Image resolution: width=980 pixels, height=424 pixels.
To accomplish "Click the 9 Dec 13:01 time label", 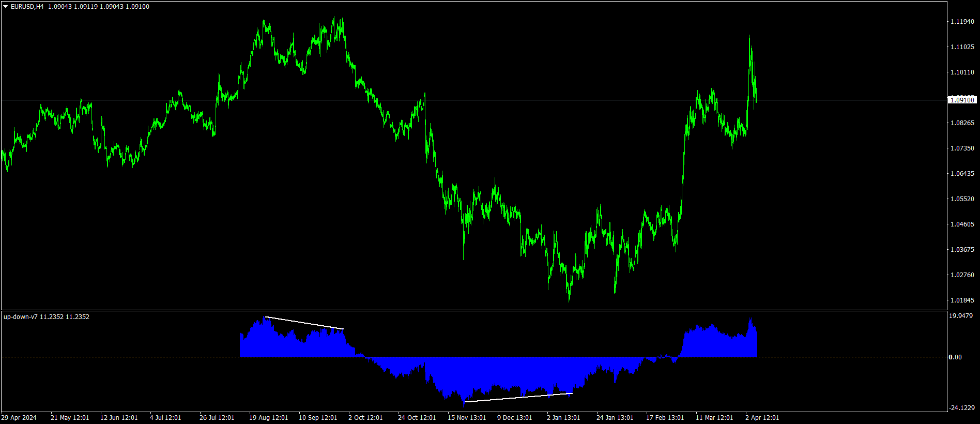I will point(515,417).
